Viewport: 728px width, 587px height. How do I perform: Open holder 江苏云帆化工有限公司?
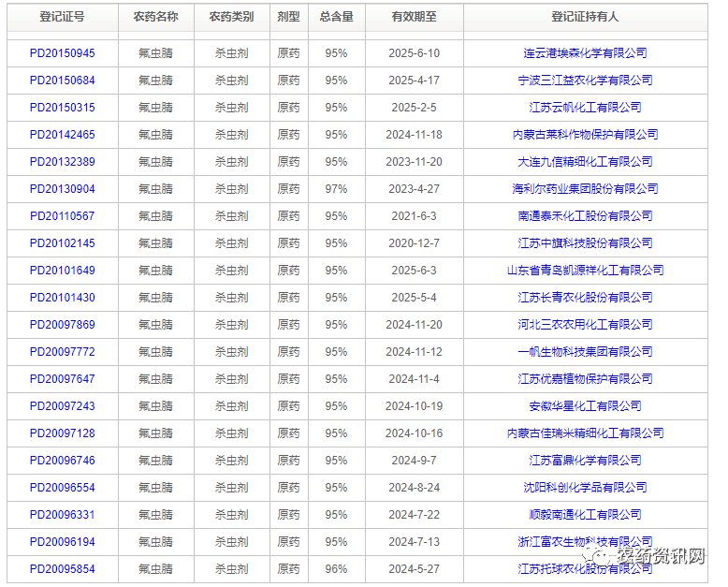tap(585, 108)
